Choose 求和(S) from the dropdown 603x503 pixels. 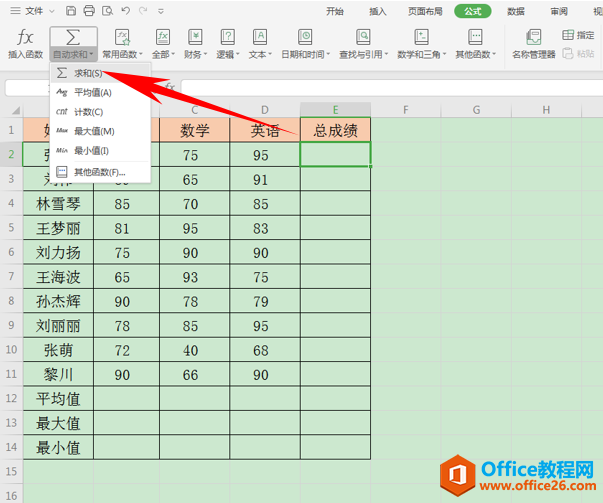[x=100, y=73]
